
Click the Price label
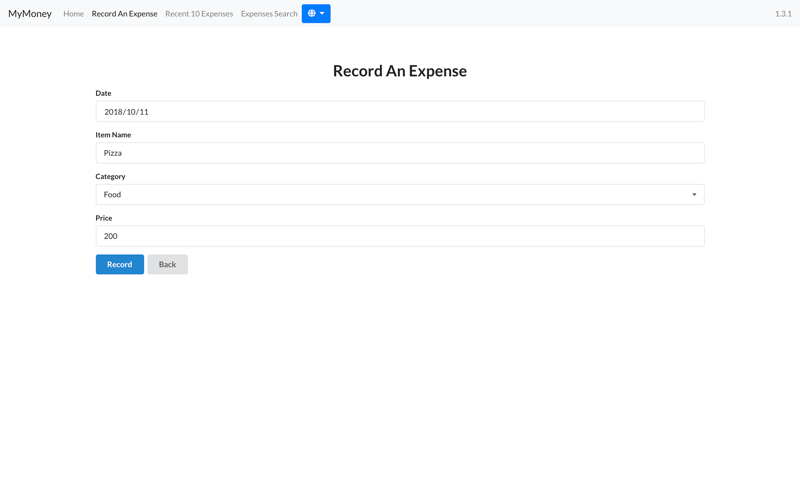coord(104,218)
